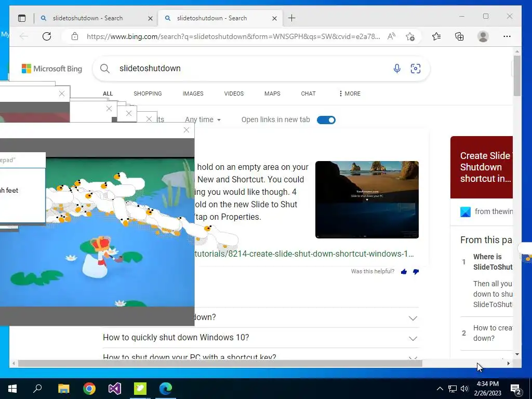The image size is (532, 399).
Task: Switch to Microsoft Edge on taskbar
Action: point(166,389)
